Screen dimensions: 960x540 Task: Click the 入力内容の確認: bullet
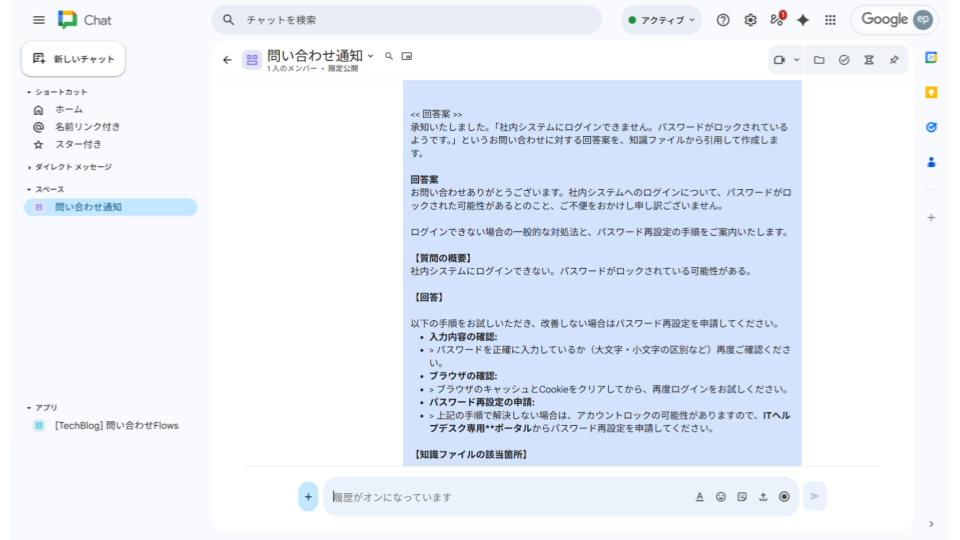(x=463, y=337)
